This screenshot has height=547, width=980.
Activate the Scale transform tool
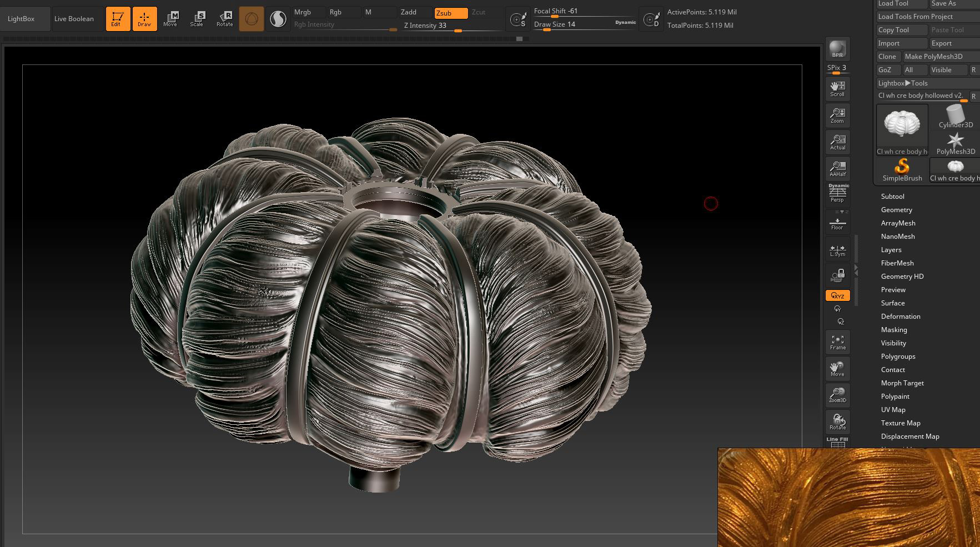click(x=197, y=19)
